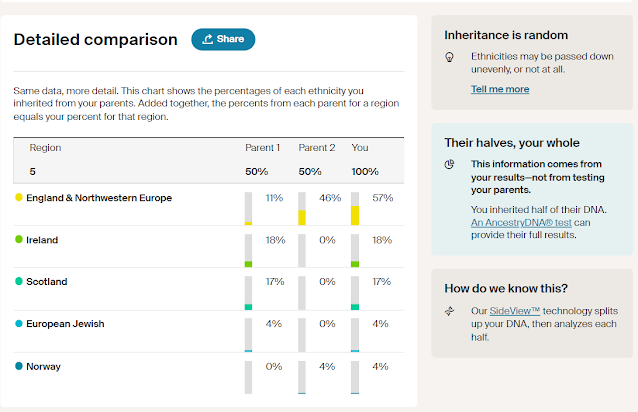Image resolution: width=638 pixels, height=412 pixels.
Task: Click the You bar for England row
Action: coord(355,208)
